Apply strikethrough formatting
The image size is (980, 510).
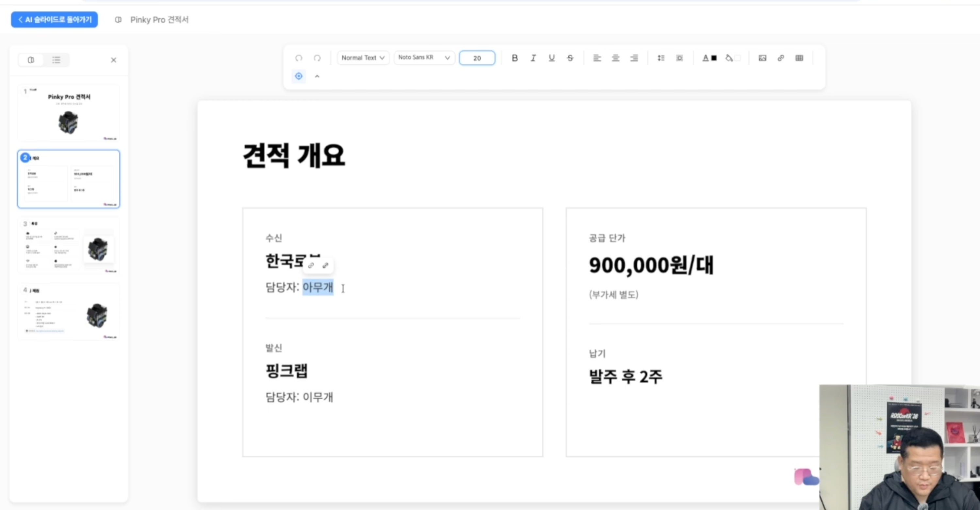pyautogui.click(x=570, y=58)
